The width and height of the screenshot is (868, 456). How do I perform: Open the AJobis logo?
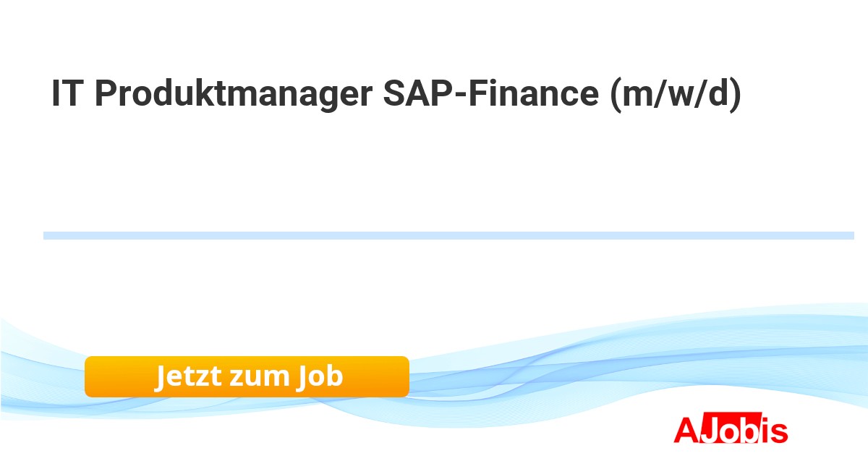pos(731,430)
